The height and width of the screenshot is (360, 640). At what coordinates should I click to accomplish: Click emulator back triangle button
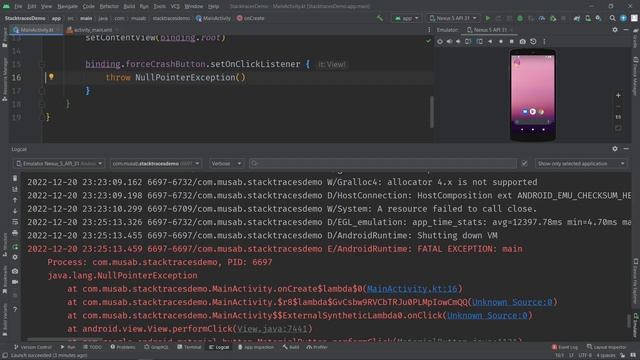[490, 42]
